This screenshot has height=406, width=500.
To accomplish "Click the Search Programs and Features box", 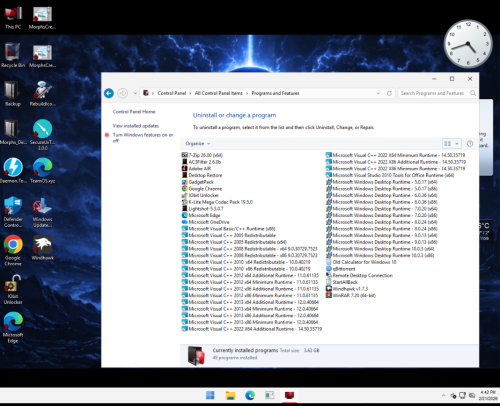I will (x=438, y=93).
